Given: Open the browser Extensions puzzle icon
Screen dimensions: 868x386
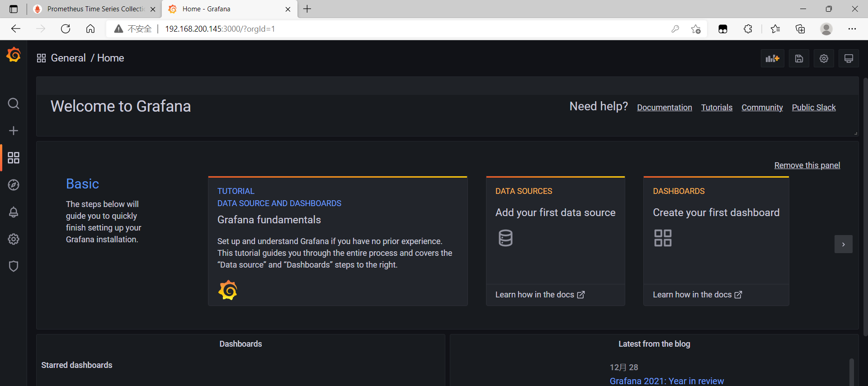Looking at the screenshot, I should pos(748,29).
